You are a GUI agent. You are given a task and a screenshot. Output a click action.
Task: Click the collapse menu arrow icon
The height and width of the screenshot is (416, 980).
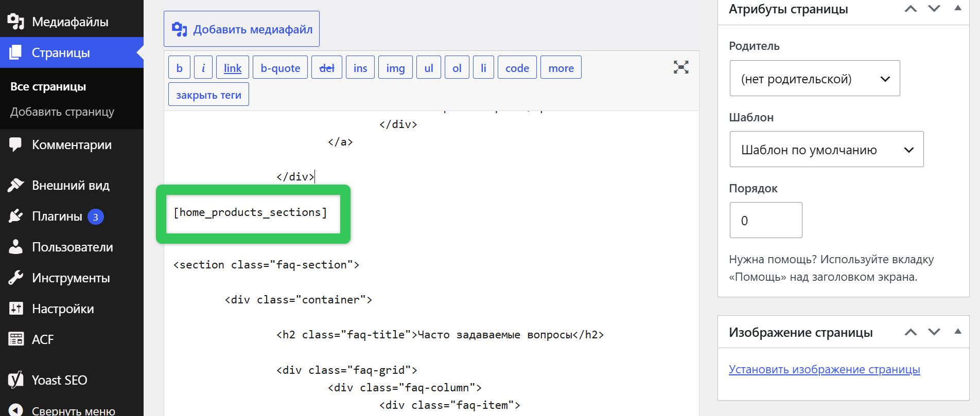[16, 410]
